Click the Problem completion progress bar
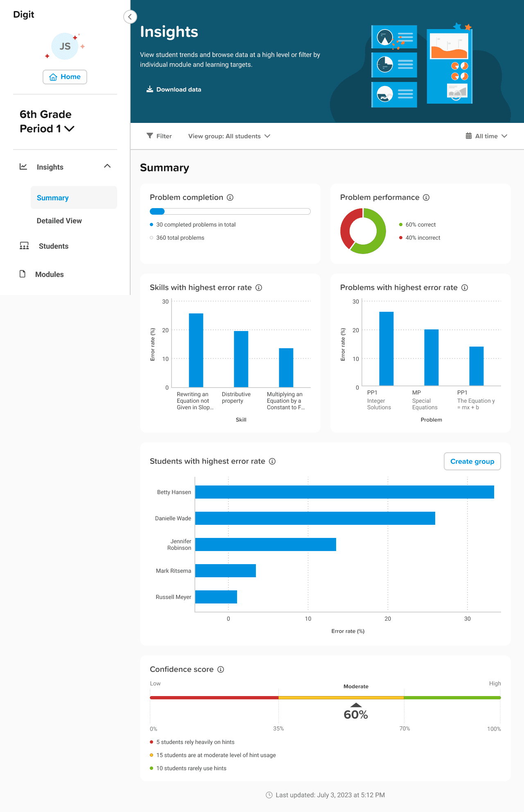The image size is (524, 812). pos(230,211)
